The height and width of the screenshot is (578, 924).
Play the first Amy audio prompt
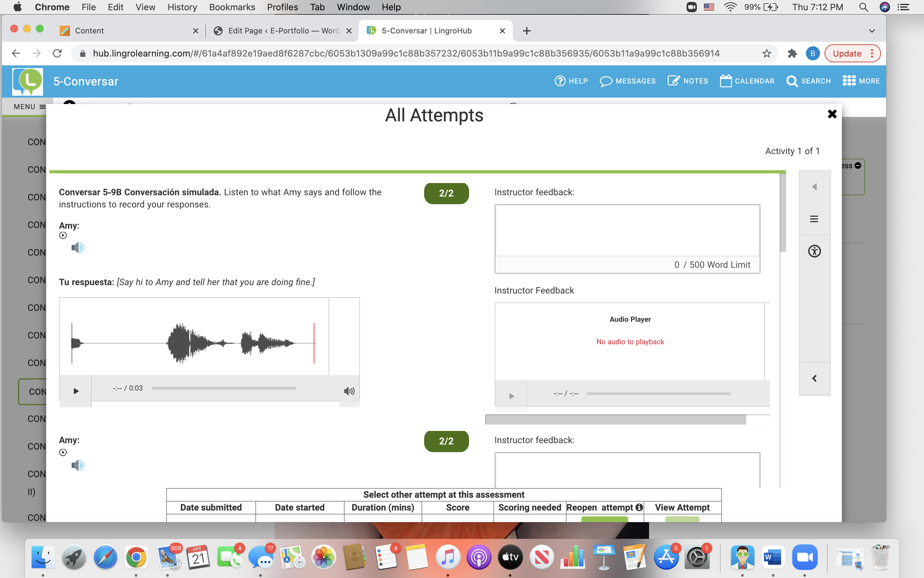[63, 235]
